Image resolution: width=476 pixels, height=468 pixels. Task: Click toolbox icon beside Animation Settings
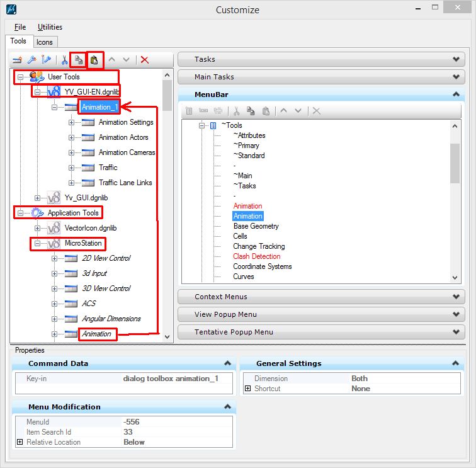click(88, 122)
